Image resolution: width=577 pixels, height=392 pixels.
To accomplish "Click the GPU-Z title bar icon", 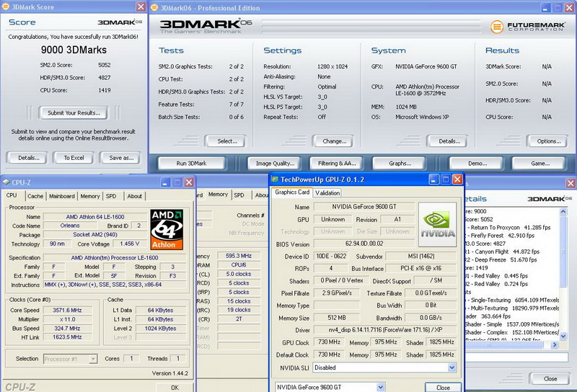I will (275, 179).
